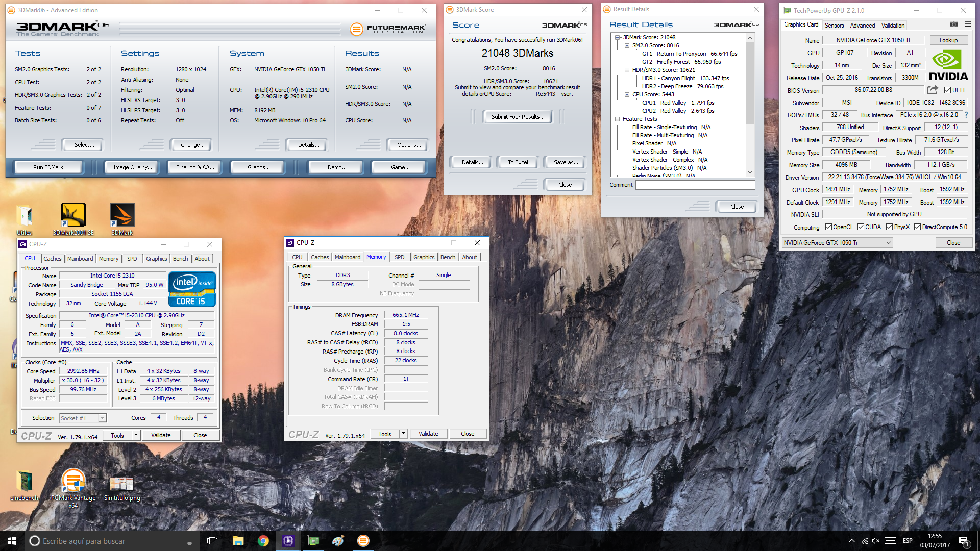Open the Action Center notifications icon
Viewport: 980px width, 551px height.
coord(964,541)
